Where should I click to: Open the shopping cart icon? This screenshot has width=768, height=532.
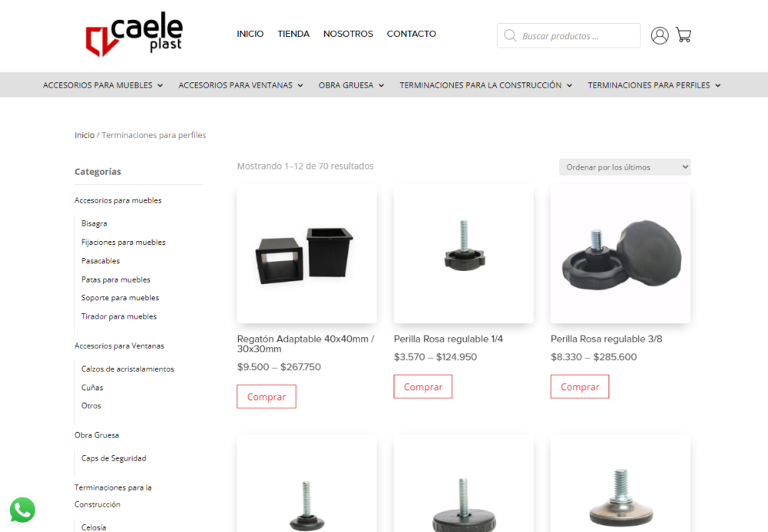coord(684,35)
